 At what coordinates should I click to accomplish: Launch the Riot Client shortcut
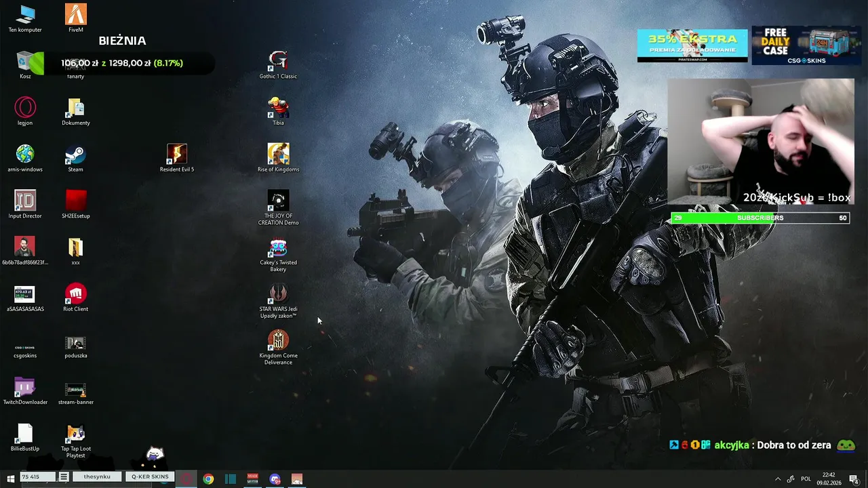76,298
